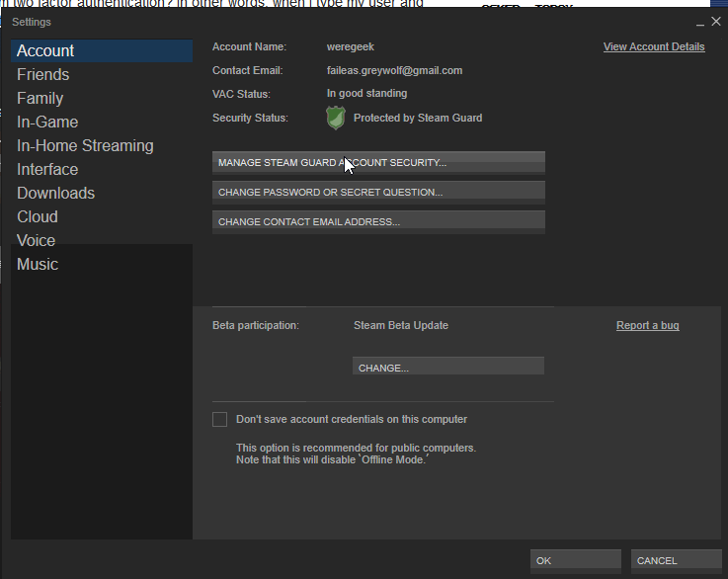Viewport: 728px width, 579px height.
Task: Click the contact email faileas.greywolf@gmail.com
Action: click(394, 70)
